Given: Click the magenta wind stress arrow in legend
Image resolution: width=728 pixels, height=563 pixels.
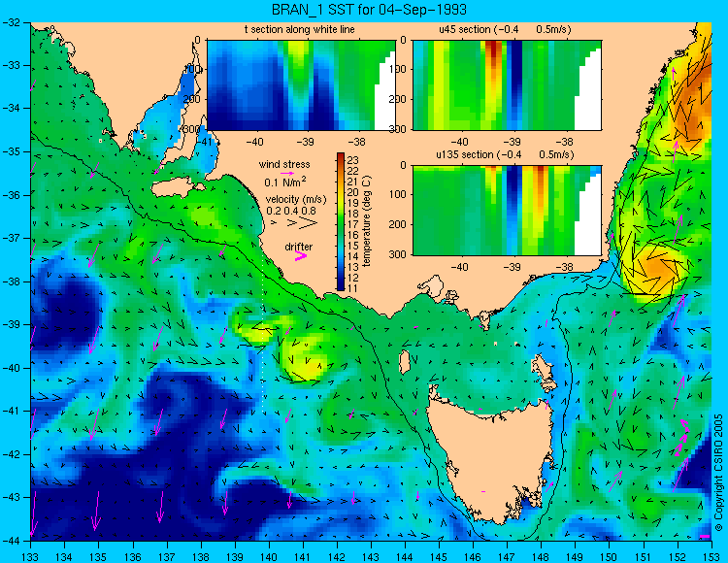Looking at the screenshot, I should coord(288,173).
